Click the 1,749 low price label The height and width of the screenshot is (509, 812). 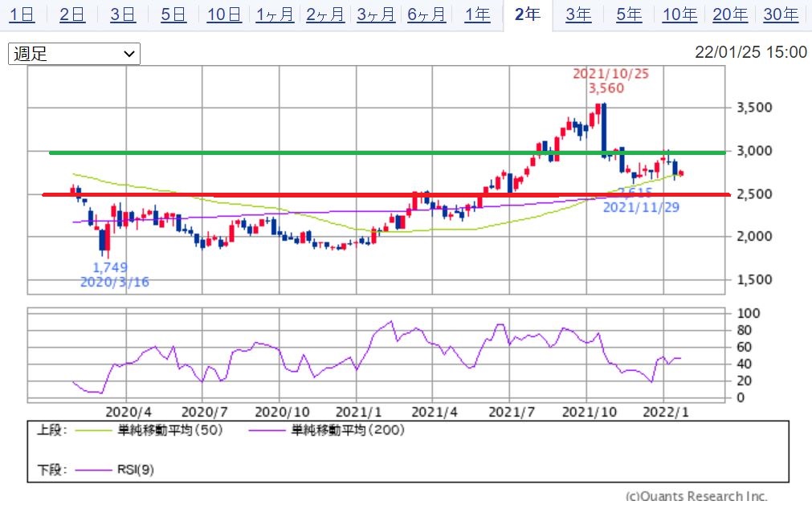pyautogui.click(x=110, y=267)
